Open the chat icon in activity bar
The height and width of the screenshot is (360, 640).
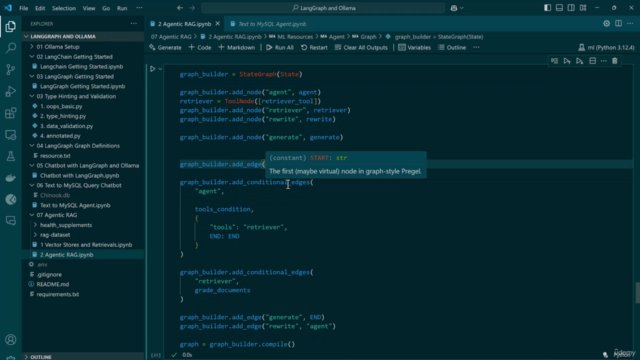tap(11, 221)
